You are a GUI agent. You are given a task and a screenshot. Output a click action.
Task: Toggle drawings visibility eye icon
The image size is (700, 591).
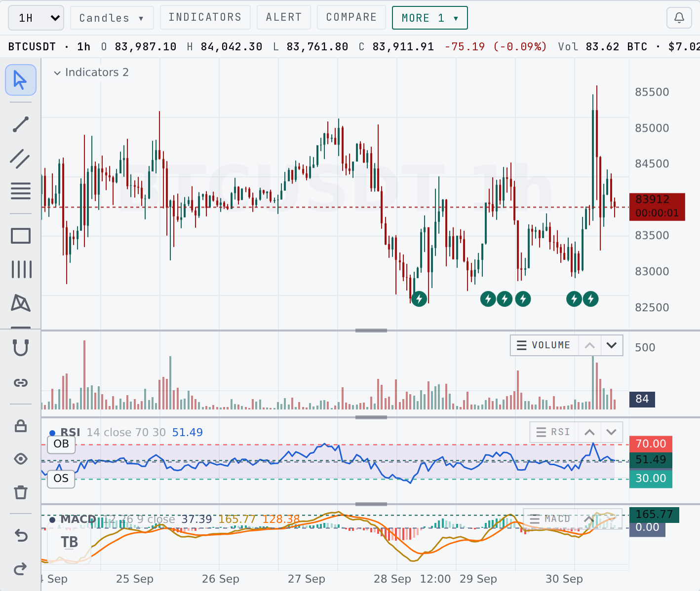[21, 459]
